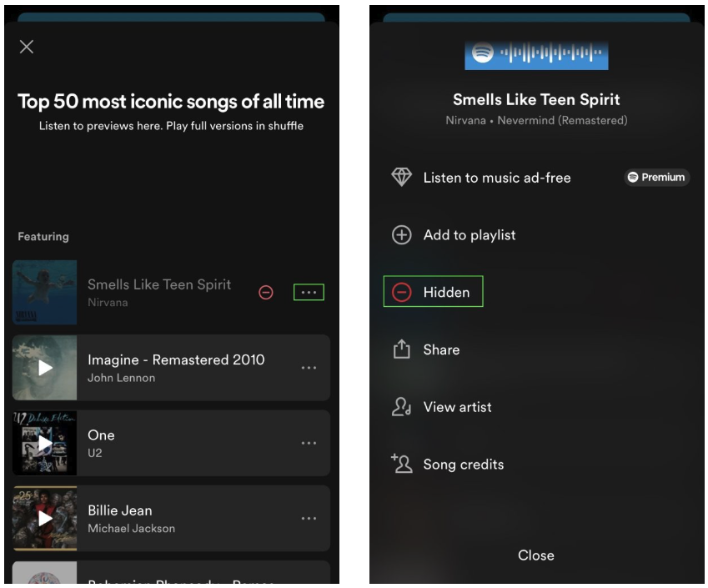Tap the Nevermind album cover thumbnail

coord(45,293)
